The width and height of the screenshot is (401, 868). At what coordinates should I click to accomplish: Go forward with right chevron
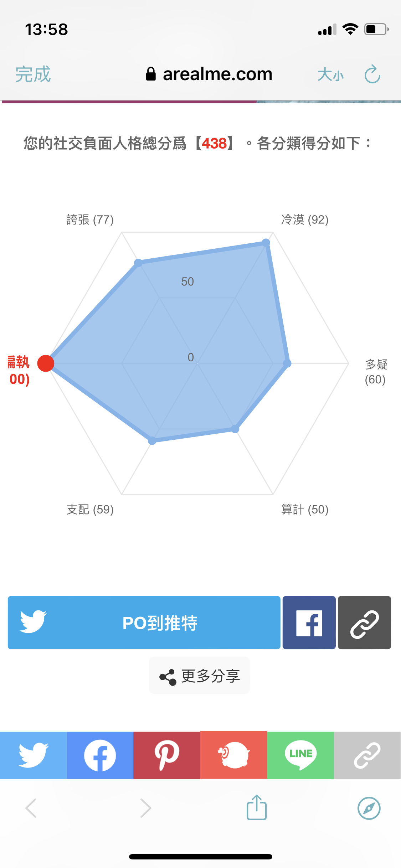tap(145, 808)
